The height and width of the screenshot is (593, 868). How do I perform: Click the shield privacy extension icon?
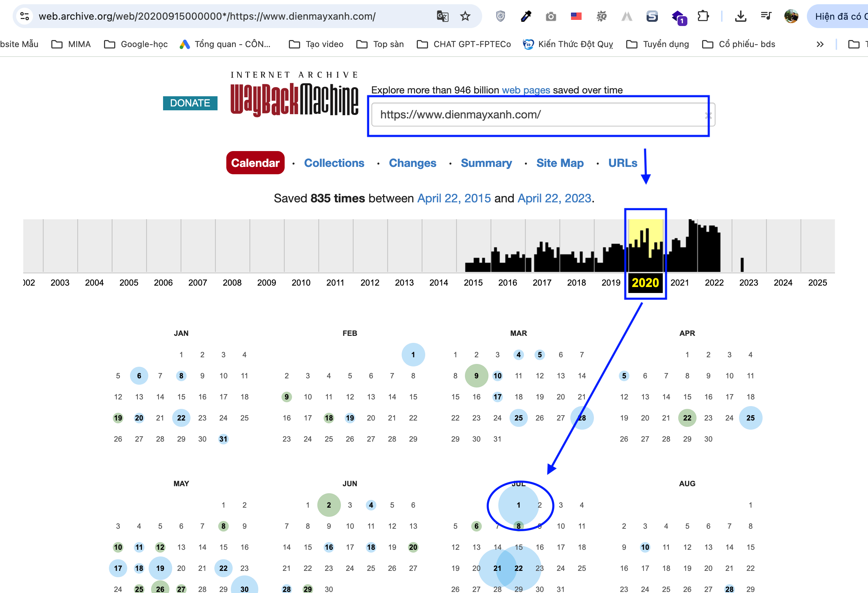tap(500, 16)
